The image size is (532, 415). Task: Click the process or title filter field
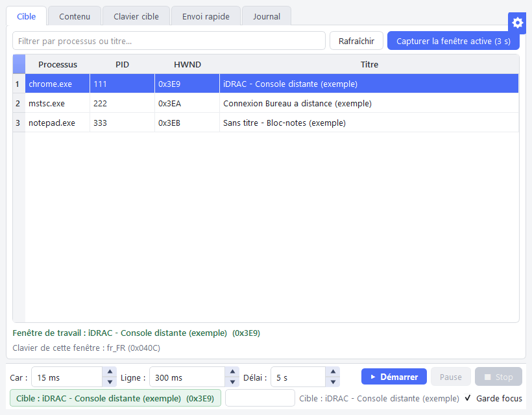(x=169, y=41)
